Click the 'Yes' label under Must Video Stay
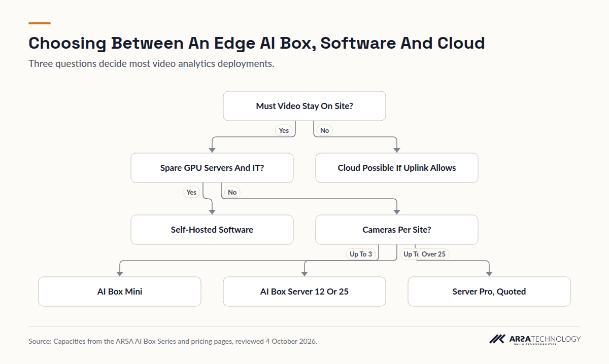 click(284, 130)
